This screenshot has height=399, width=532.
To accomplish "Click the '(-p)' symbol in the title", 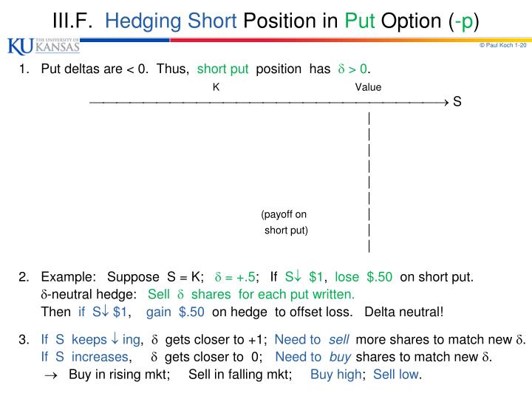I will [x=464, y=21].
